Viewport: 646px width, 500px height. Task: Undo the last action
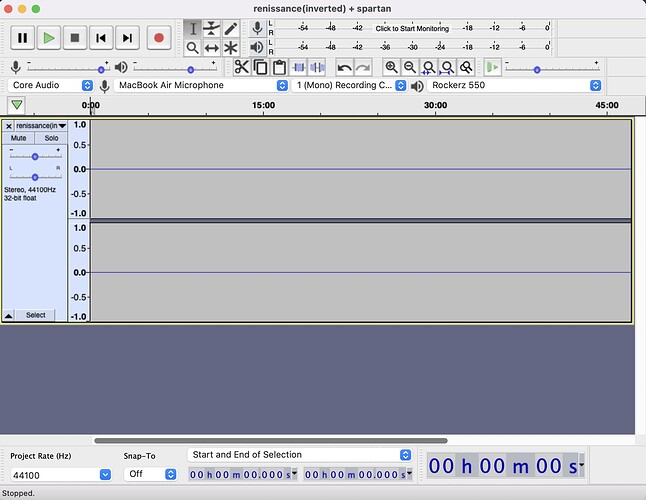click(x=344, y=67)
